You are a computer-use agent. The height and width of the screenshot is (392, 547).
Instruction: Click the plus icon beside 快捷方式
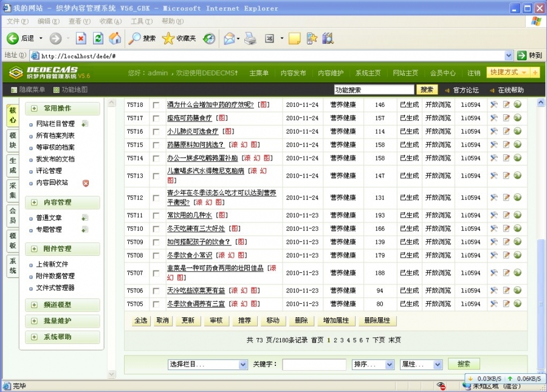pos(535,72)
